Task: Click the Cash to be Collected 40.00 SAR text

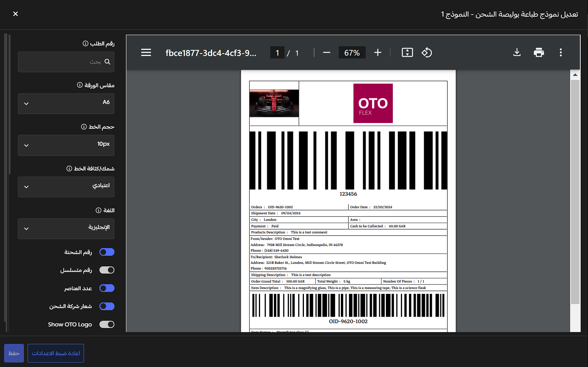Action: click(377, 226)
